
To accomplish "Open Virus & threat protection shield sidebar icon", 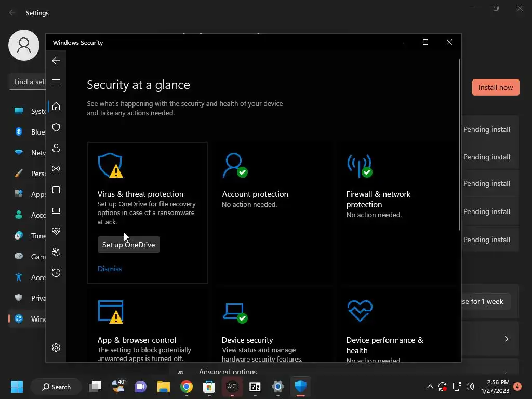I will [x=56, y=127].
